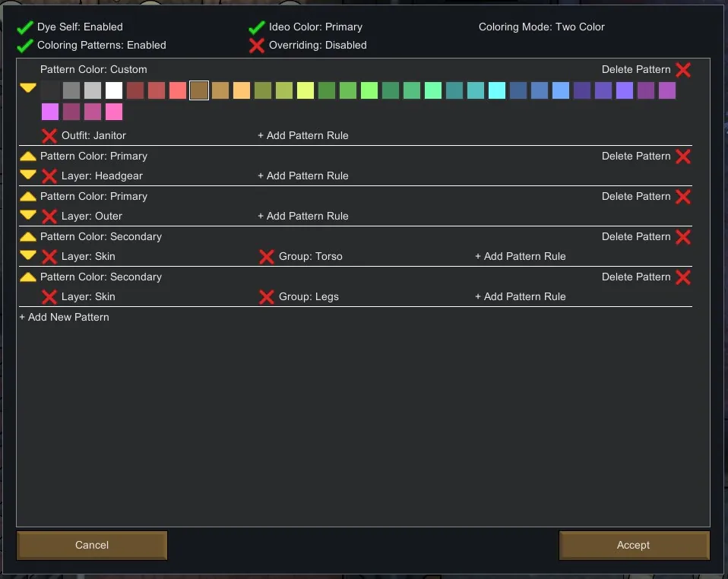Toggle the Coloring Patterns setting
Screen dimensions: 728x579
tap(25, 46)
